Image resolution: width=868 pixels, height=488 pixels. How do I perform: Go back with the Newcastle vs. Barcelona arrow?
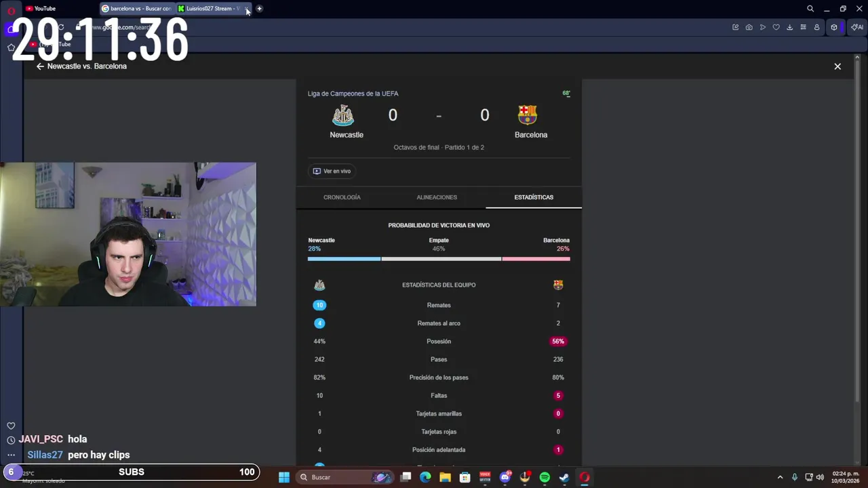40,66
